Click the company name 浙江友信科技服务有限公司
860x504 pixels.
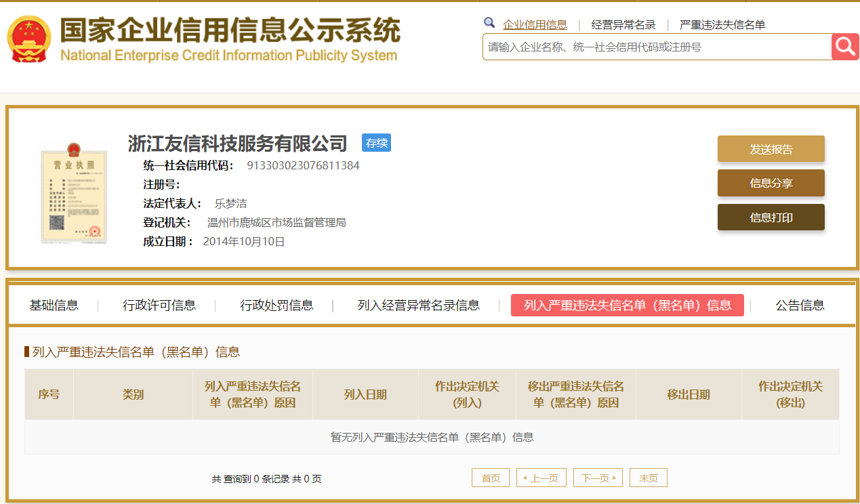click(238, 144)
